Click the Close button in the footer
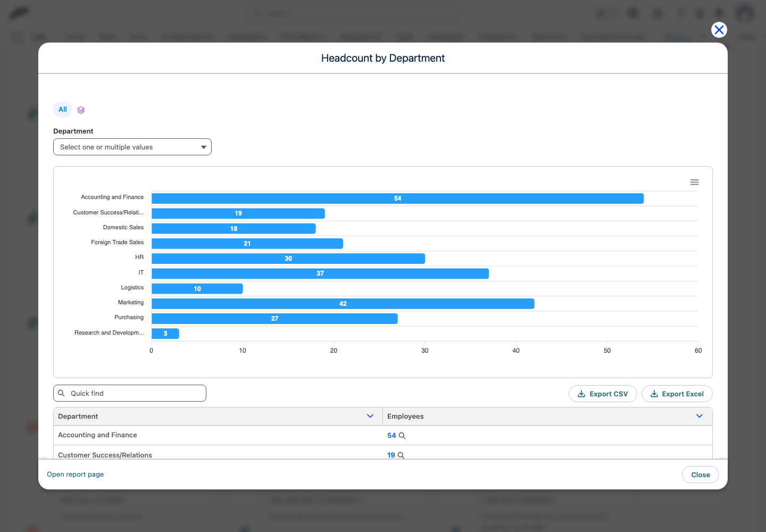The width and height of the screenshot is (766, 532). [x=701, y=475]
